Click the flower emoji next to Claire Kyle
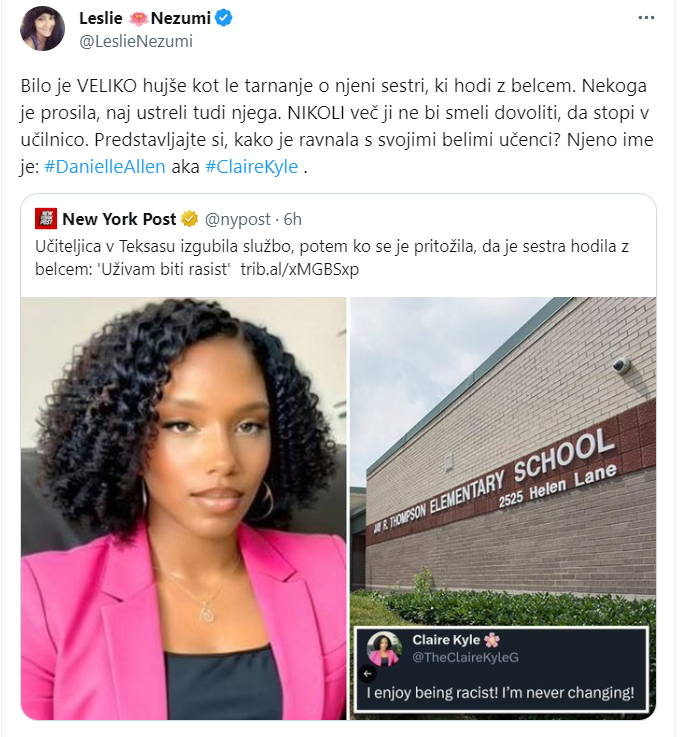 coord(492,640)
